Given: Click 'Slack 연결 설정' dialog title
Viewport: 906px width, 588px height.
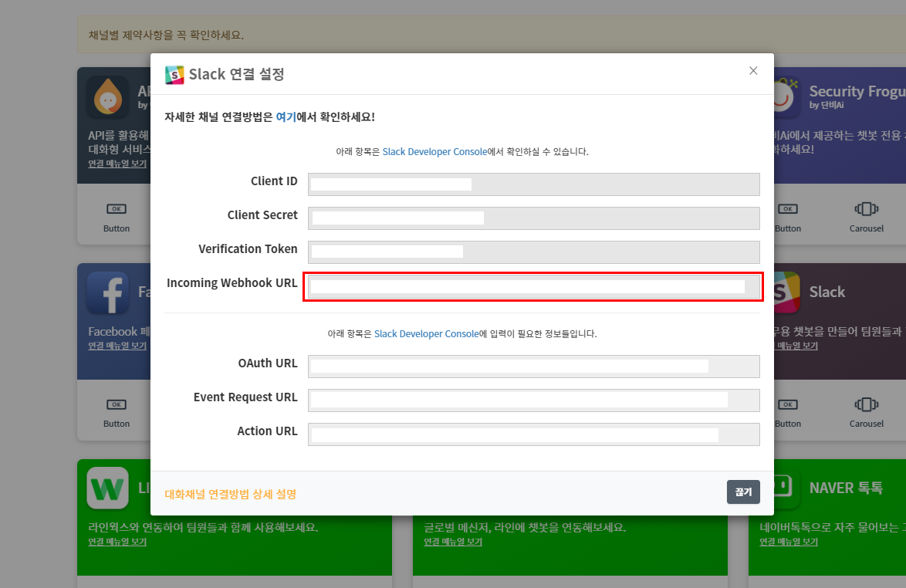Looking at the screenshot, I should pos(236,74).
